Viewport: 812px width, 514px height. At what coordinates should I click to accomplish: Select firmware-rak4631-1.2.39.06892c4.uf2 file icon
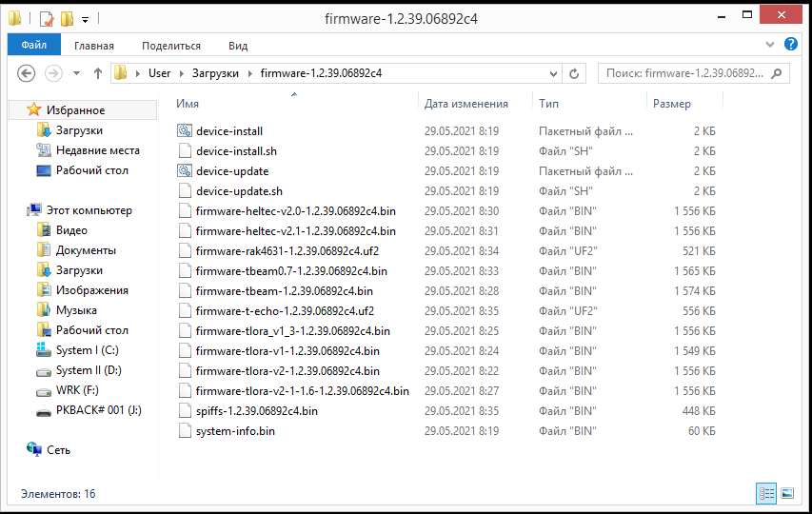(x=185, y=251)
